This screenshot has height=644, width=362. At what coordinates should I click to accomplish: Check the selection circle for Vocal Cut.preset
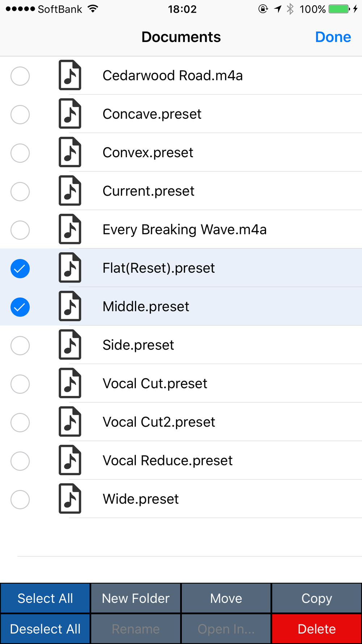[20, 384]
